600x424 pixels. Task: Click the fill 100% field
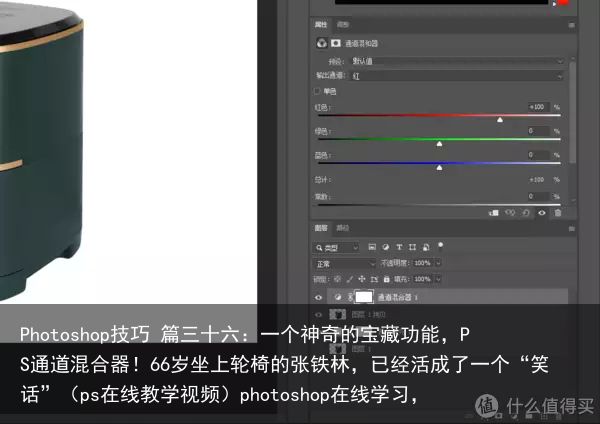point(423,279)
